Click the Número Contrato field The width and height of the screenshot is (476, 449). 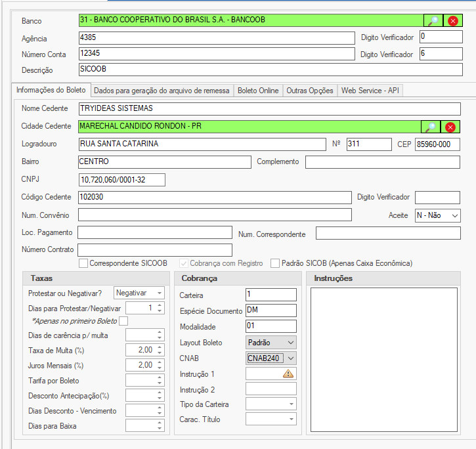(x=155, y=250)
